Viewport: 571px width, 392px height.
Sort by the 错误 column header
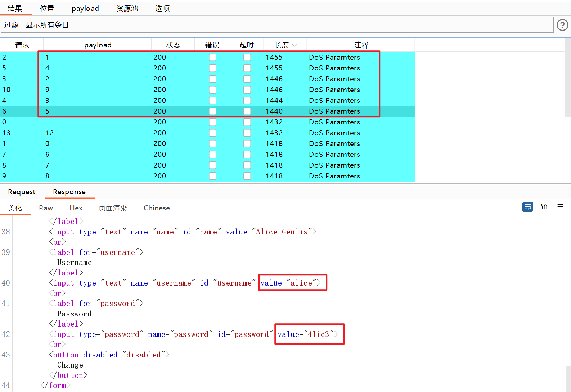[x=212, y=45]
